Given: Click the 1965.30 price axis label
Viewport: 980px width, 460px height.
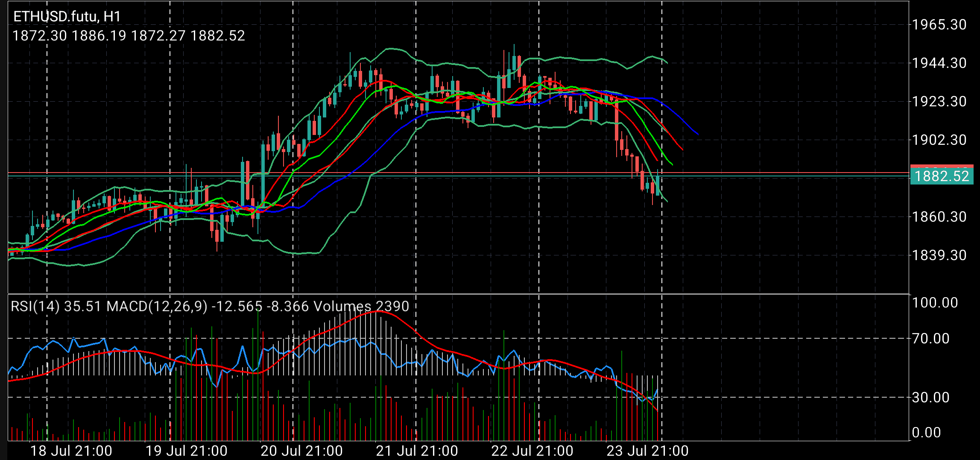Looking at the screenshot, I should click(939, 24).
